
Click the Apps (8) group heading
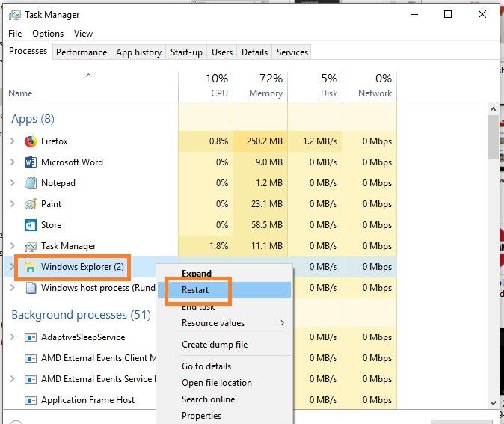point(33,119)
